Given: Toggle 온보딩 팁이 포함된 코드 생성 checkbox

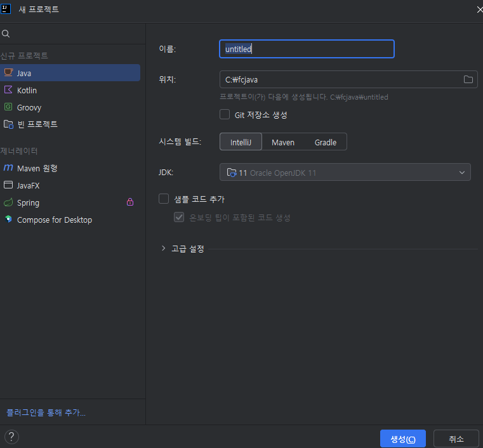Looking at the screenshot, I should (x=179, y=217).
